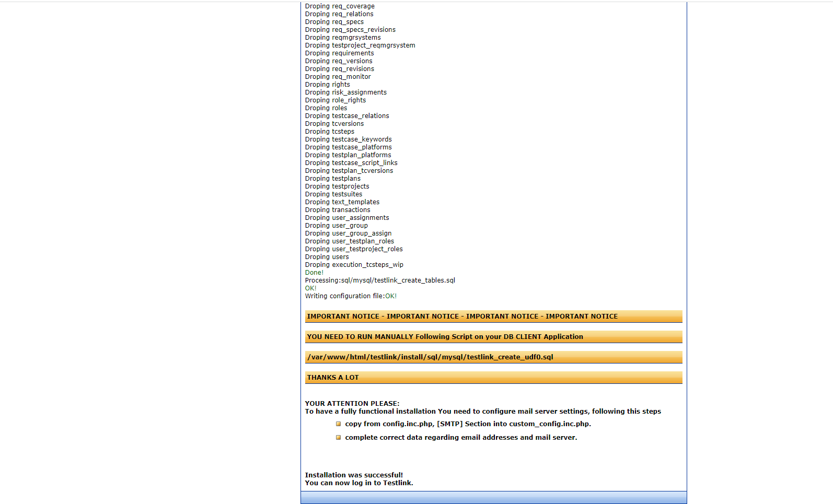Click 'Dropping testcase_keywords' text
This screenshot has width=833, height=504.
(x=349, y=139)
